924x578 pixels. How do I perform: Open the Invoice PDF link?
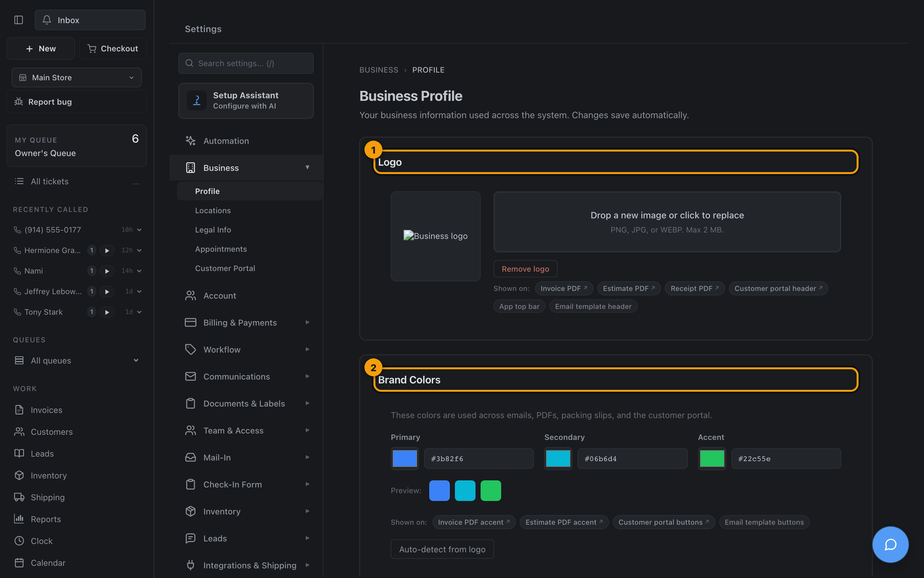click(564, 288)
